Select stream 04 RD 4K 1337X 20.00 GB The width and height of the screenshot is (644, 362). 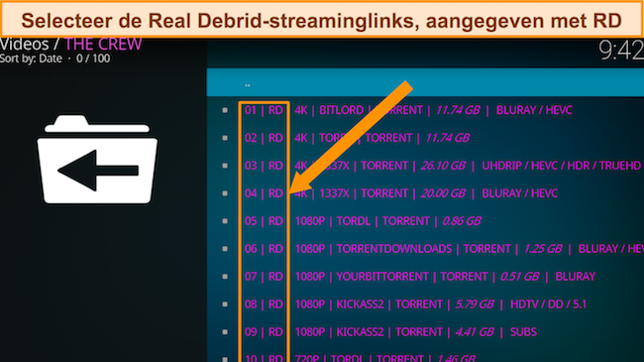coord(425,193)
